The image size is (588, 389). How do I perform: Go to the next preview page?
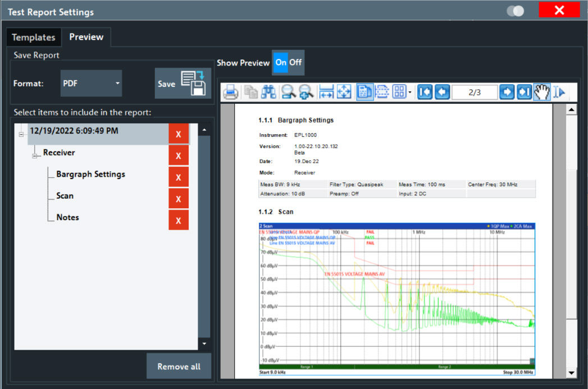click(507, 92)
